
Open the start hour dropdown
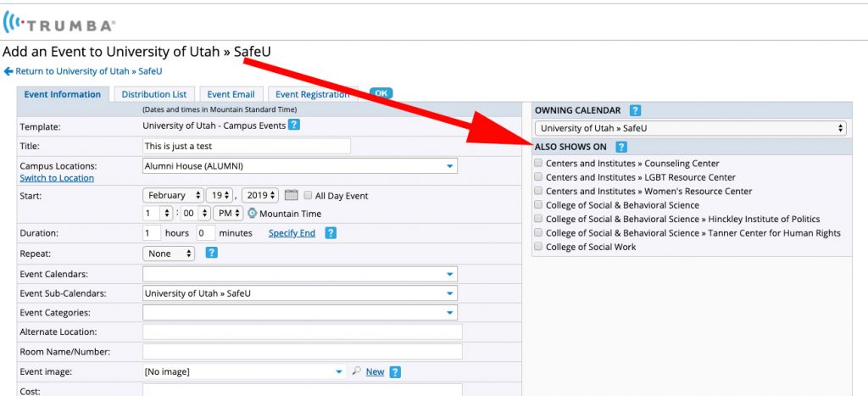coord(158,213)
